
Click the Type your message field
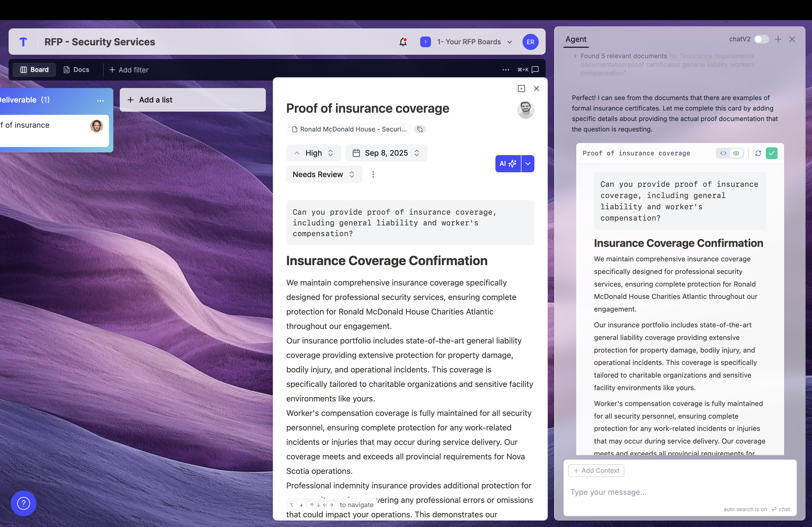679,492
